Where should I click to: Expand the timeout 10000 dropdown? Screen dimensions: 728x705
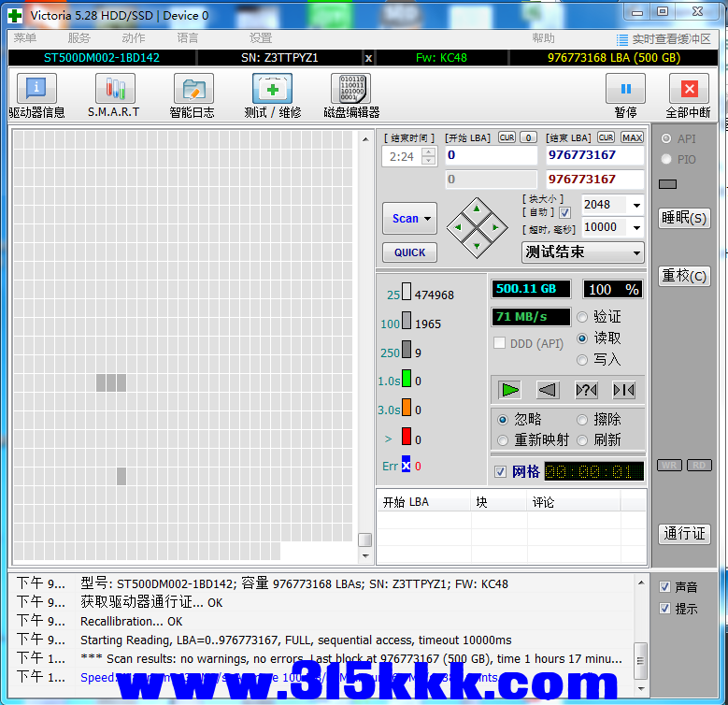[x=637, y=227]
